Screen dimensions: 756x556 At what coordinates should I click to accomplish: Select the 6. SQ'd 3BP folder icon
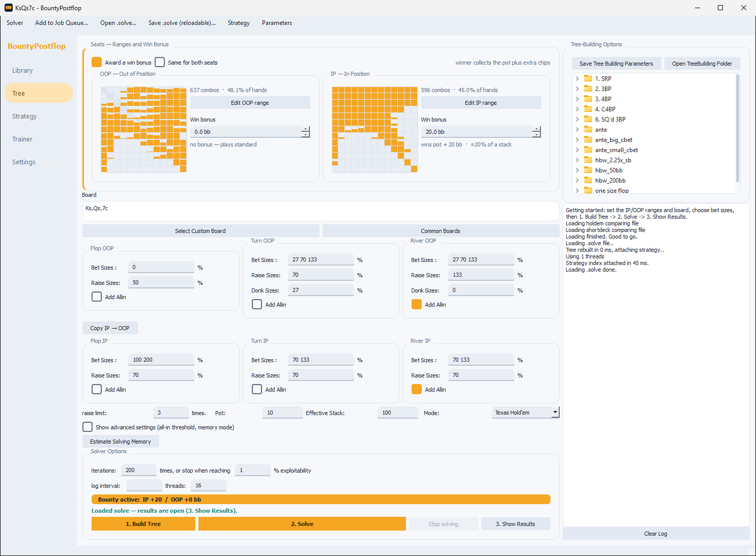pos(588,119)
